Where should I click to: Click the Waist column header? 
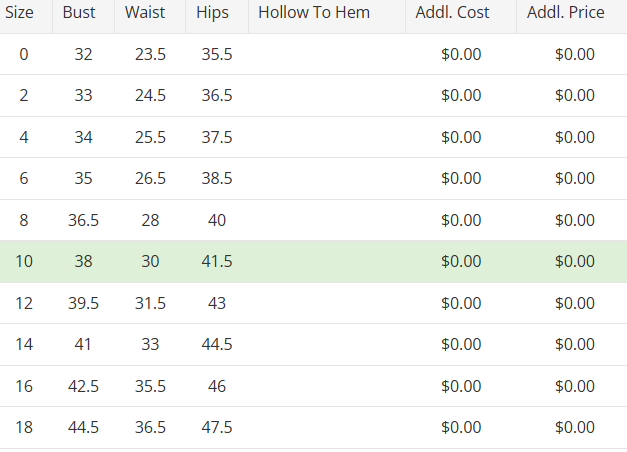tap(146, 13)
